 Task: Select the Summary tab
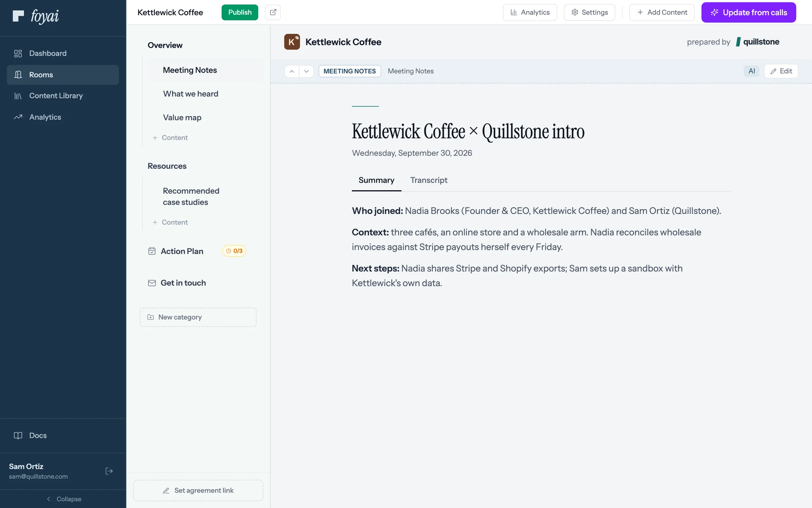click(377, 180)
